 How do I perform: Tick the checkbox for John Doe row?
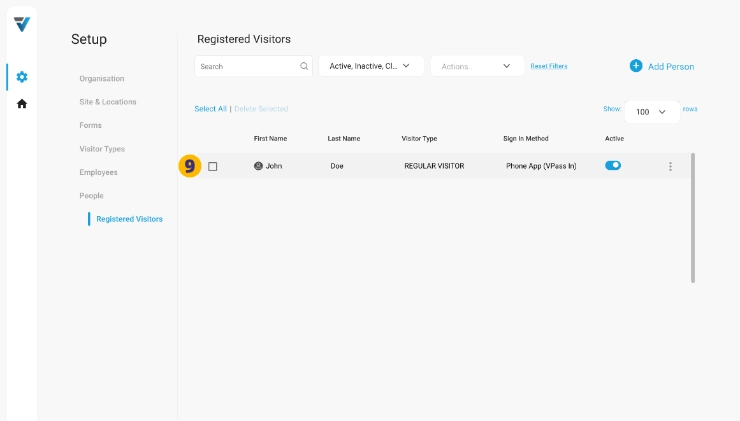coord(213,166)
